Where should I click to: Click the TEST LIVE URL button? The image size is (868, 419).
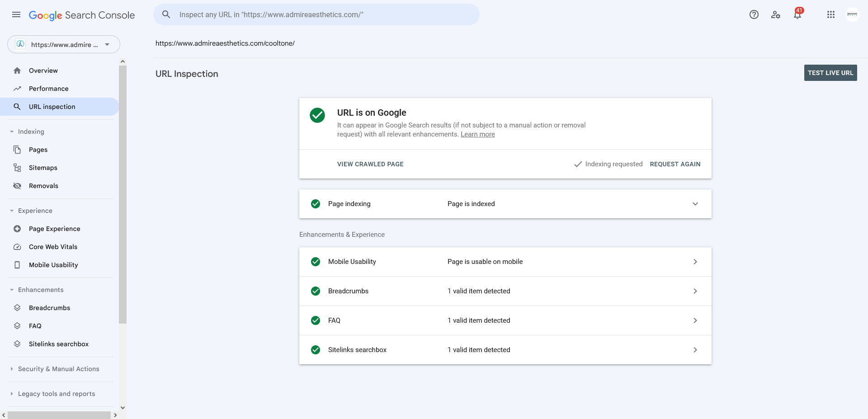click(x=830, y=73)
